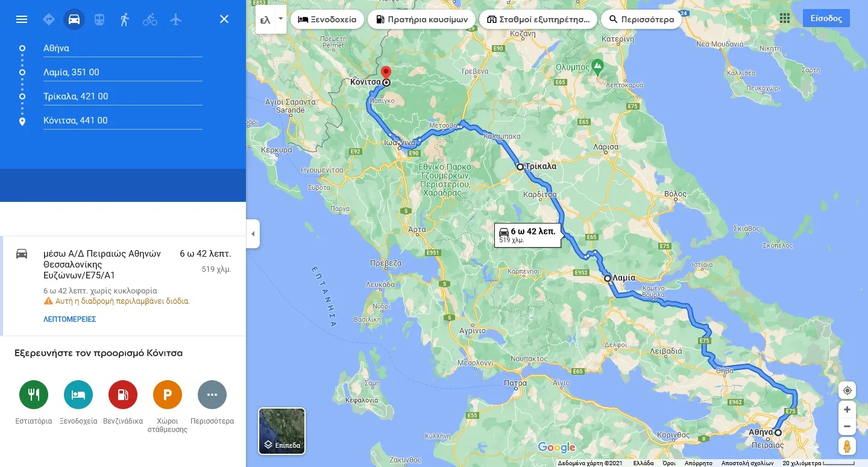The width and height of the screenshot is (868, 467).
Task: Zoom in with the plus control
Action: point(847,410)
